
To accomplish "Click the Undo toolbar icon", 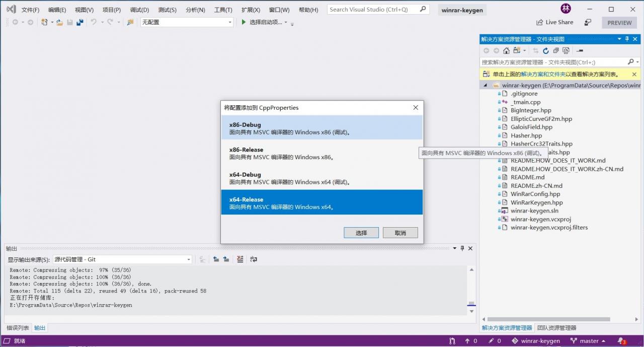I will tap(93, 22).
